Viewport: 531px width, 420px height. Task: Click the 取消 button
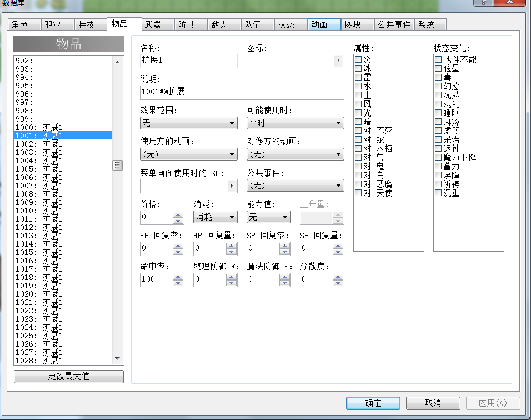click(x=433, y=403)
